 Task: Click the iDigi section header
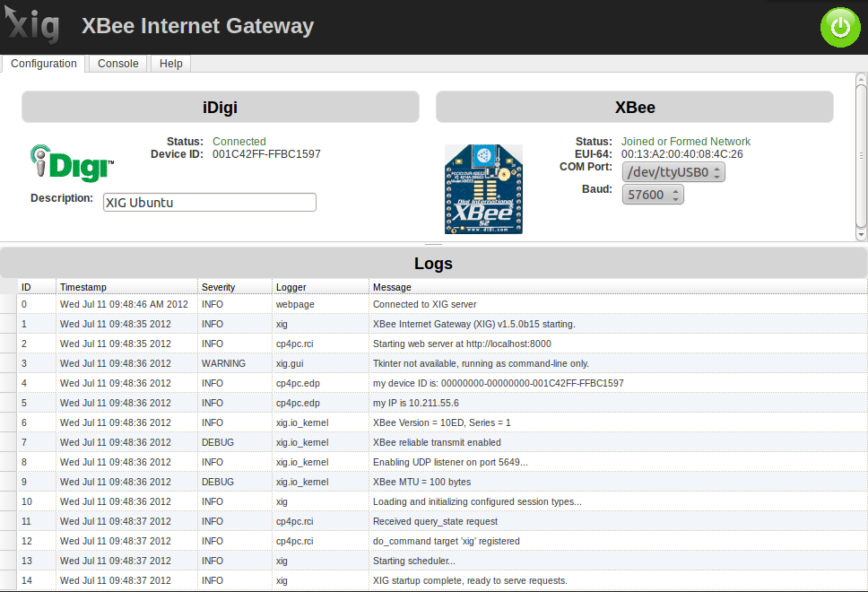coord(221,107)
